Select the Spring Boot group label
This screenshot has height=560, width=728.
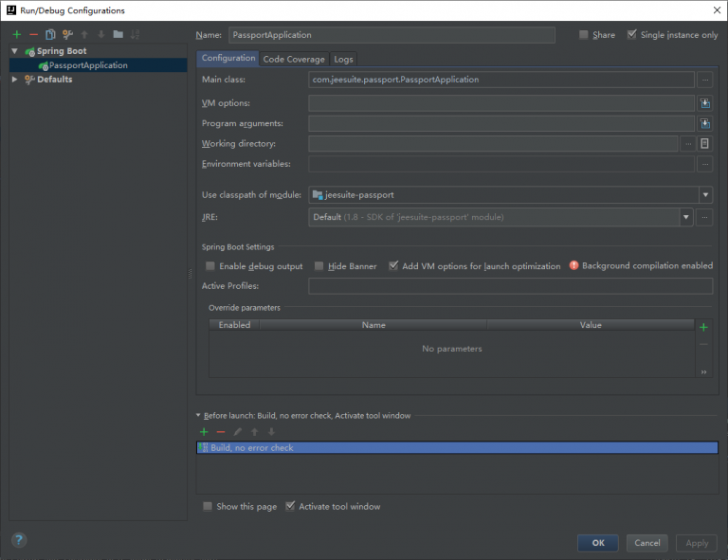pos(62,51)
